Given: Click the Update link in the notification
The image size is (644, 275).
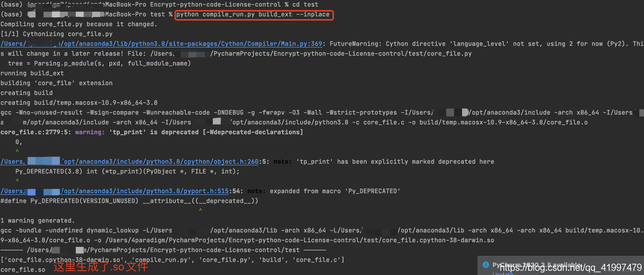Looking at the screenshot, I should 503,274.
